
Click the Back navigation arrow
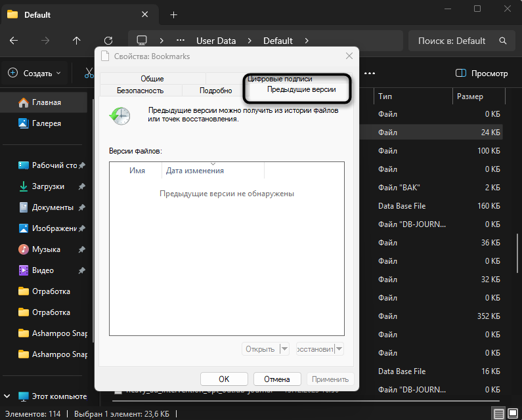(x=14, y=41)
